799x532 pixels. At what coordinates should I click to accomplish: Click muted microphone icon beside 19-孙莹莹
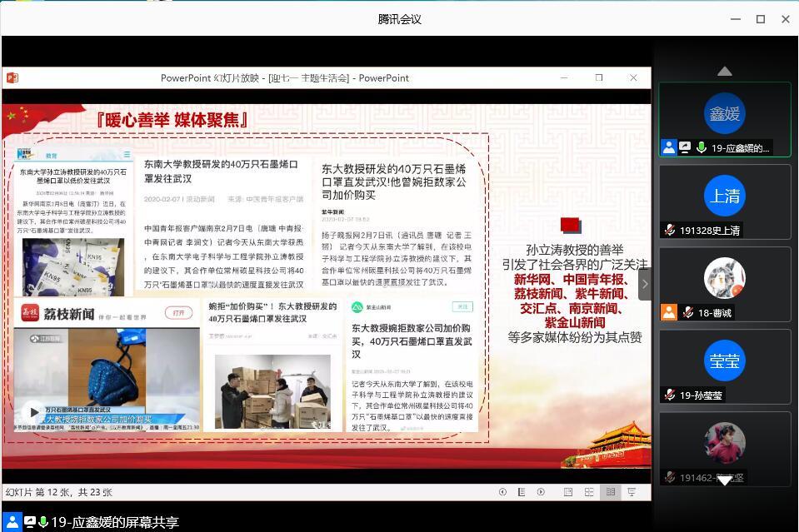click(x=669, y=395)
